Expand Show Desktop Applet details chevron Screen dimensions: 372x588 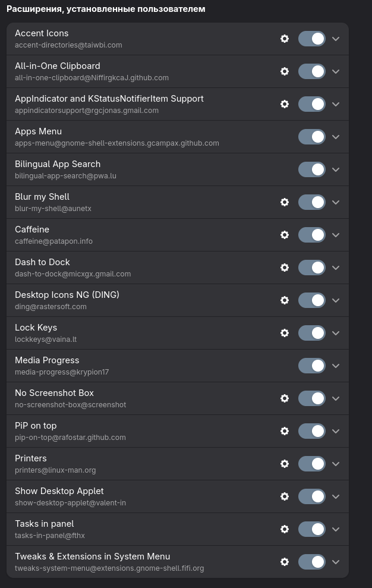tap(336, 496)
